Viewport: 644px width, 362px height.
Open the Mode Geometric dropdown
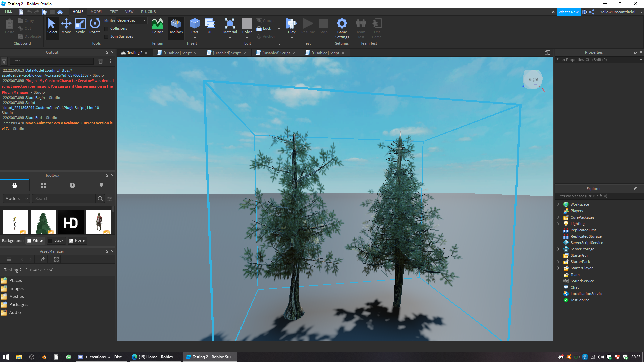click(x=131, y=21)
